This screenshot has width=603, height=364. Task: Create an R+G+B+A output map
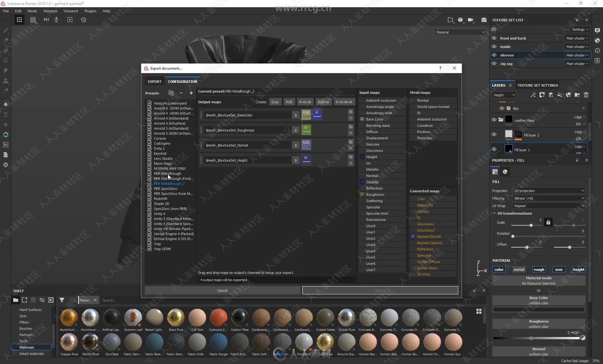point(344,102)
